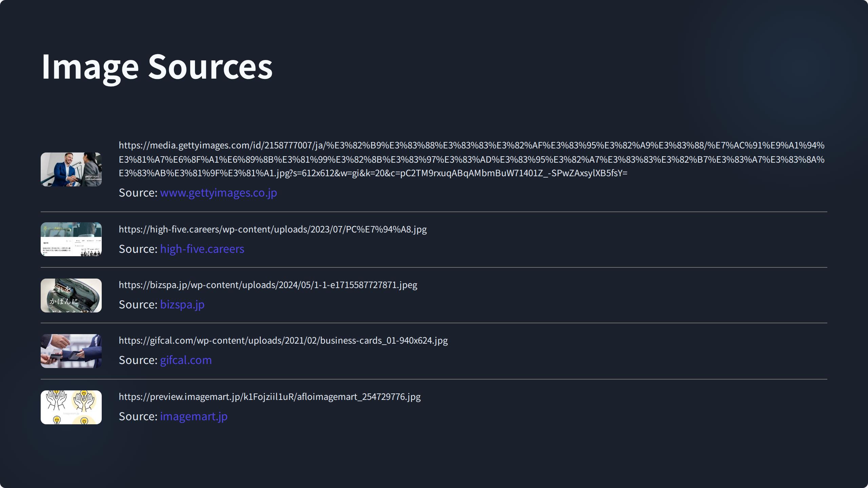Follow the high-five.careers source link
The image size is (868, 488).
tap(202, 249)
